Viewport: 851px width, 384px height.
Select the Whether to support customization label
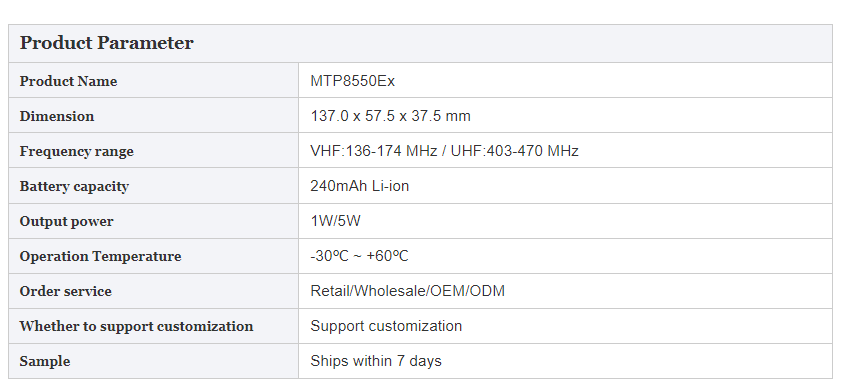(x=136, y=326)
